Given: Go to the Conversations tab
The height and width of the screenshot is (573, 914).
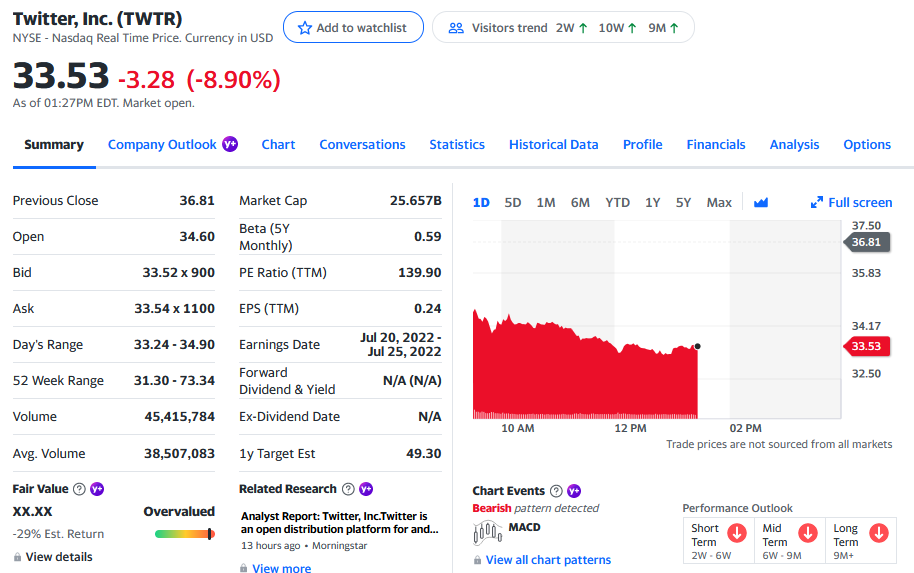Looking at the screenshot, I should [x=362, y=145].
